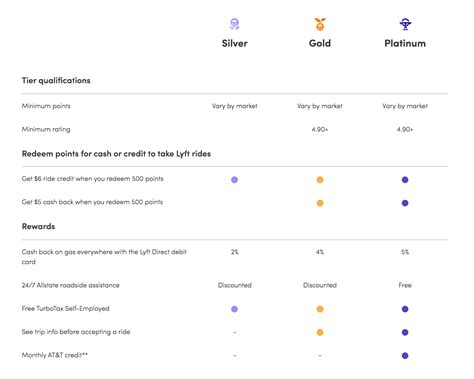Click Gold's 4% gas cash back value
Image resolution: width=474 pixels, height=379 pixels.
click(x=320, y=252)
